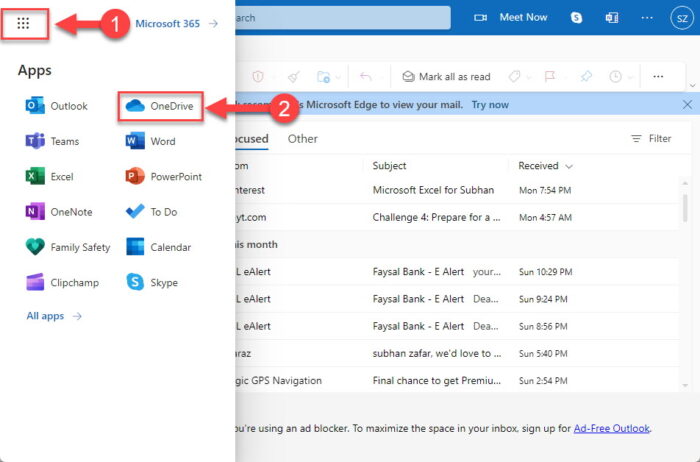Screen dimensions: 700x462
Task: Click the move to folder icon
Action: pos(323,77)
